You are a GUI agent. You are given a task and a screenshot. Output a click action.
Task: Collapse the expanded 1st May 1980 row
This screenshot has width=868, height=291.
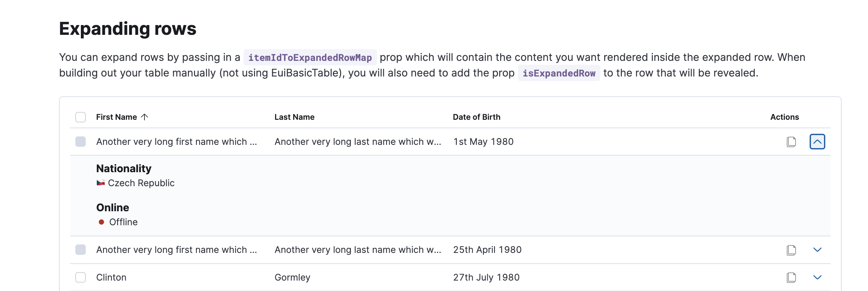click(x=817, y=142)
